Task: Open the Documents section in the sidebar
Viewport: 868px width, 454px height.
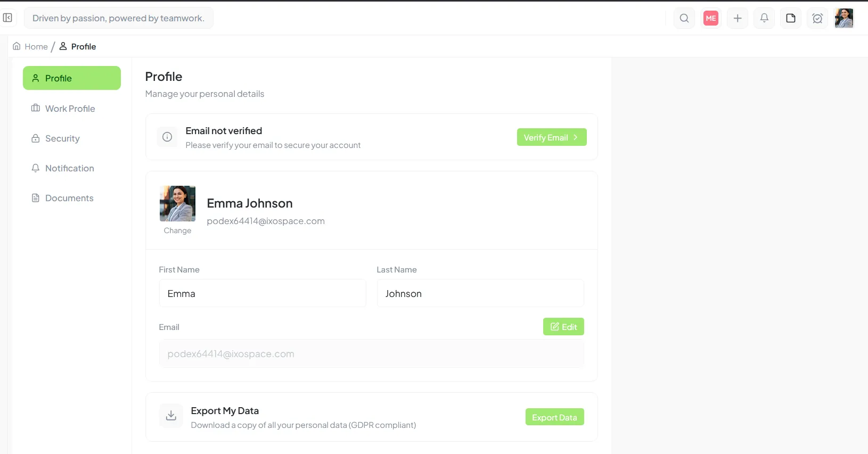Action: [x=69, y=198]
